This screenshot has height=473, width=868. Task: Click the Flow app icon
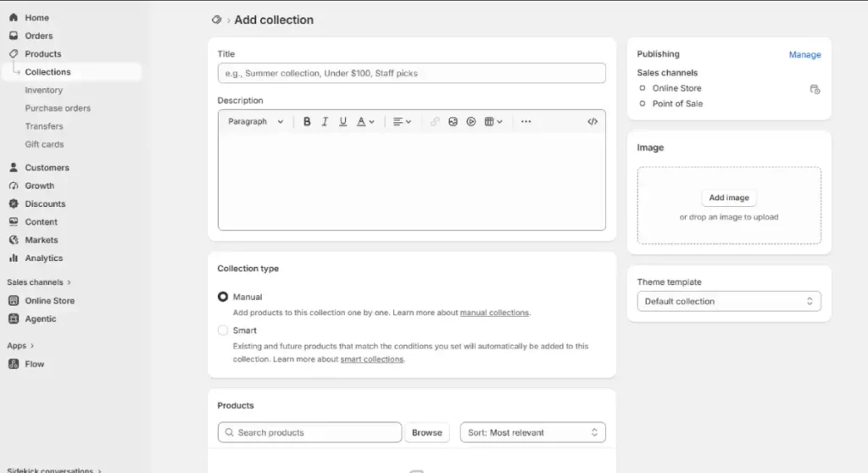[14, 364]
